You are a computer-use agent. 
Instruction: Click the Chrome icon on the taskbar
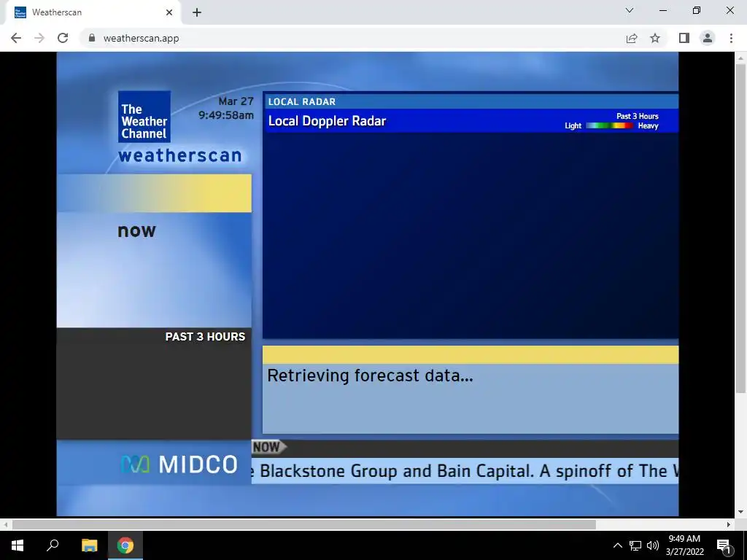(x=125, y=545)
